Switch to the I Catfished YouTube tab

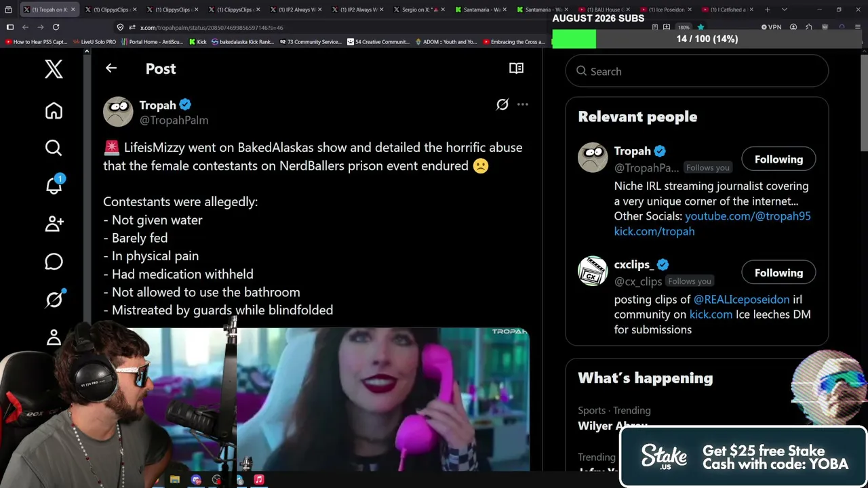tap(728, 9)
